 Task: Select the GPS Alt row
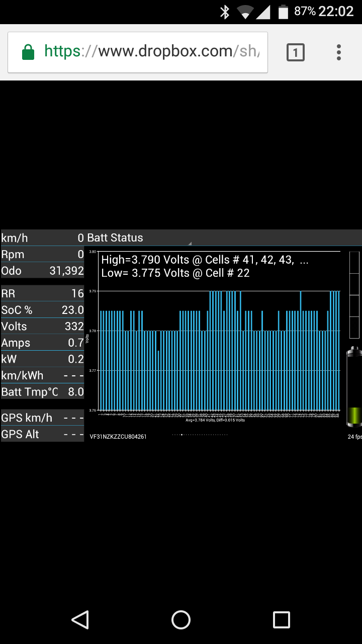pyautogui.click(x=42, y=434)
